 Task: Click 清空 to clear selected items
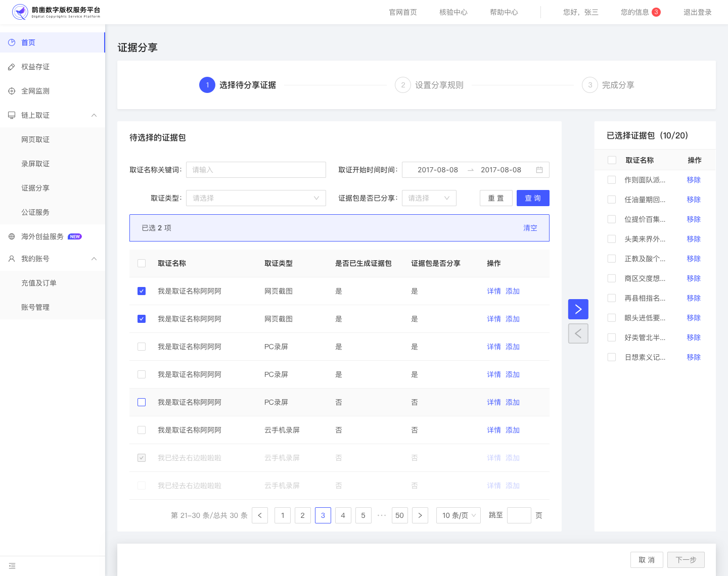(530, 228)
